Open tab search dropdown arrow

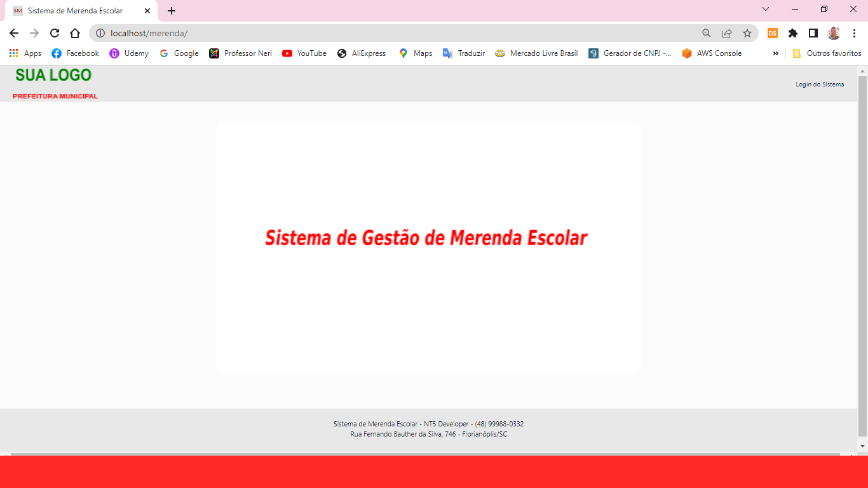coord(766,10)
